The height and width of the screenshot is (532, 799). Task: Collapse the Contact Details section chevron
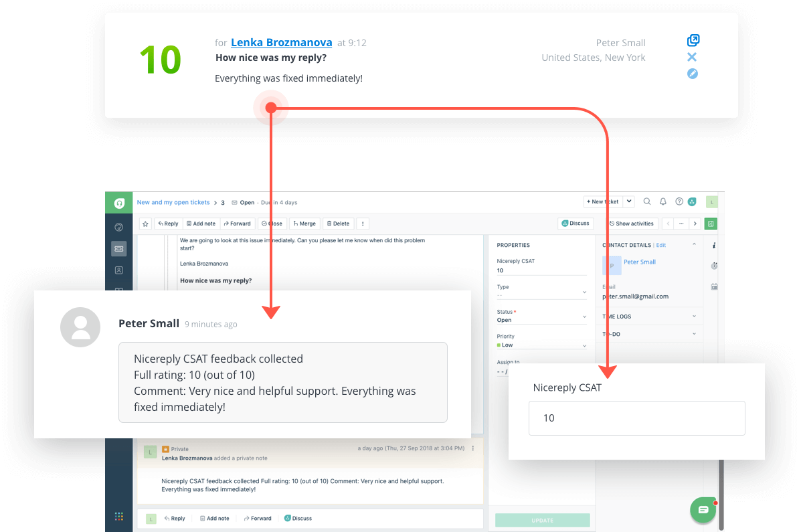[x=694, y=245]
